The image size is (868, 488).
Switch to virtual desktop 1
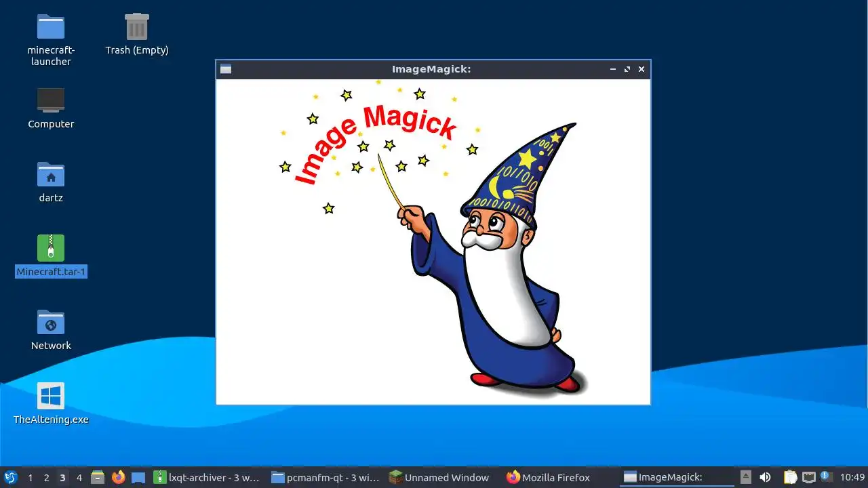30,478
